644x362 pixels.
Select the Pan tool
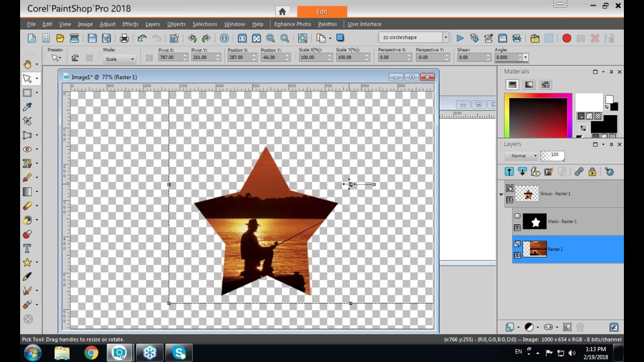coord(29,64)
